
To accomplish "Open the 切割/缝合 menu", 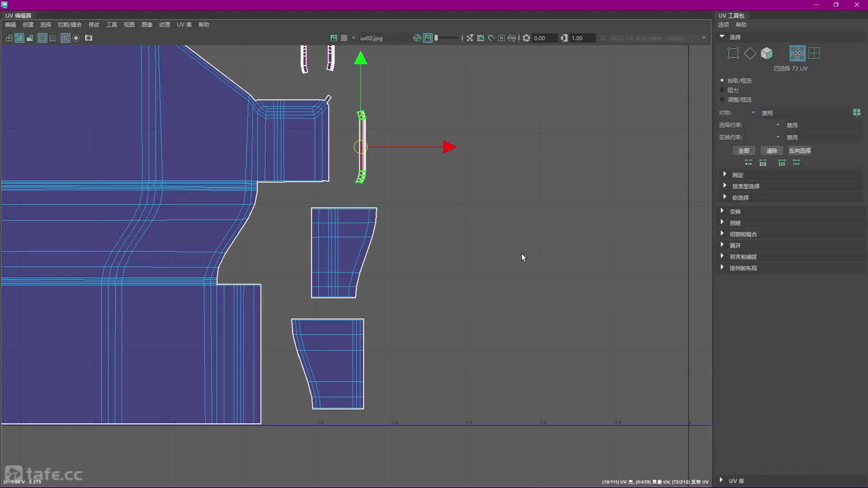I will click(x=70, y=25).
